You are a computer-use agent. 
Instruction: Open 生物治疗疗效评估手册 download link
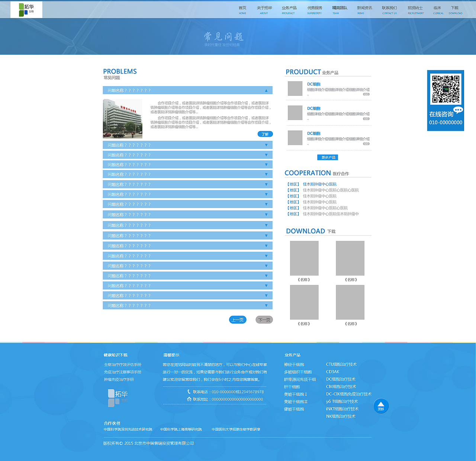(123, 365)
